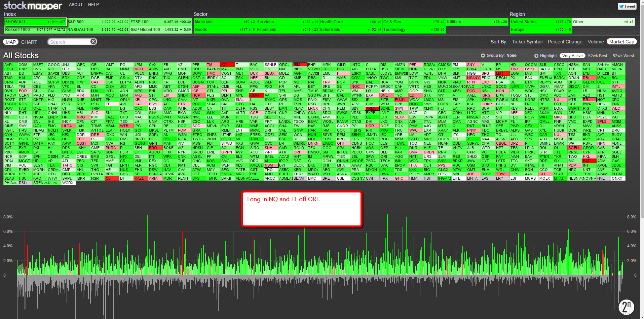Highlight 52wk Best stocks

coord(598,56)
